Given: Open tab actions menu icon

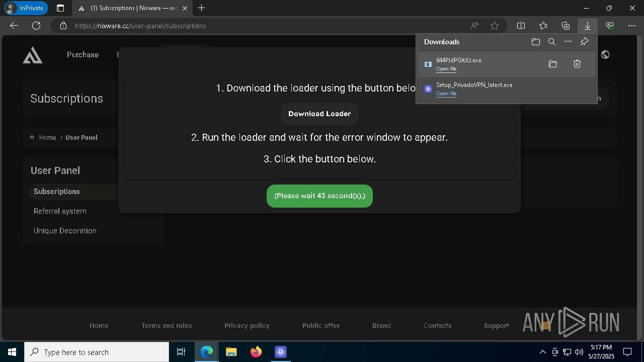Looking at the screenshot, I should tap(60, 8).
